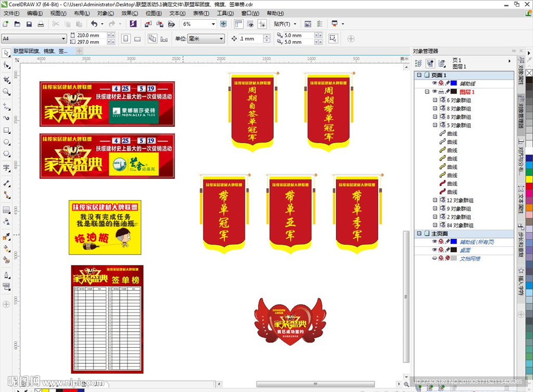Click the plus button to add document tab
Image resolution: width=533 pixels, height=392 pixels.
click(79, 51)
